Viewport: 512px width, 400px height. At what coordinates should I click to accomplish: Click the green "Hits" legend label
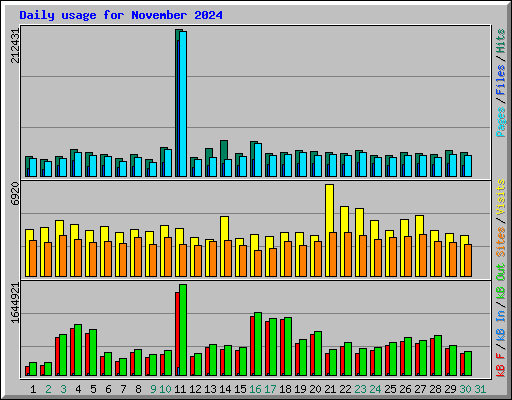tap(501, 41)
